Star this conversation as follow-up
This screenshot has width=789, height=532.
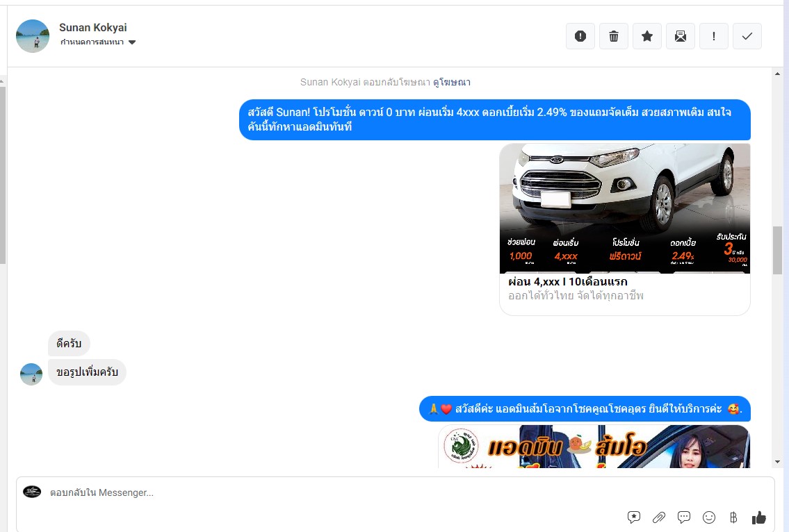pos(647,36)
